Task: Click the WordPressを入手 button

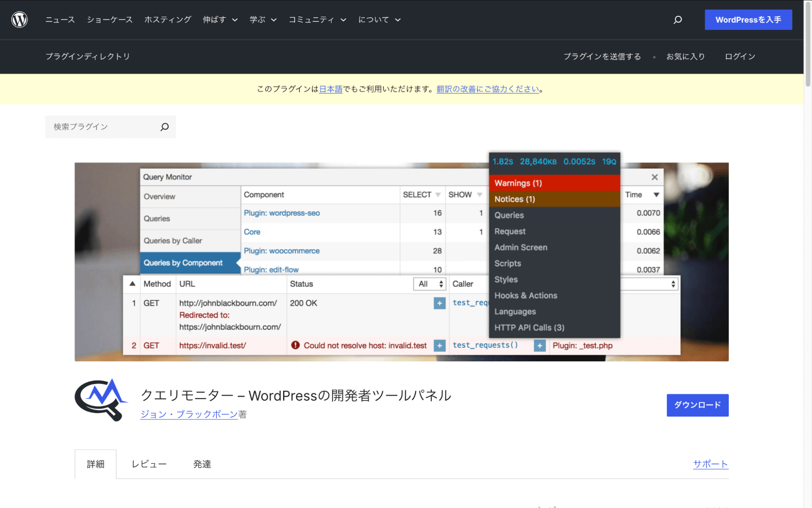Action: pyautogui.click(x=748, y=19)
